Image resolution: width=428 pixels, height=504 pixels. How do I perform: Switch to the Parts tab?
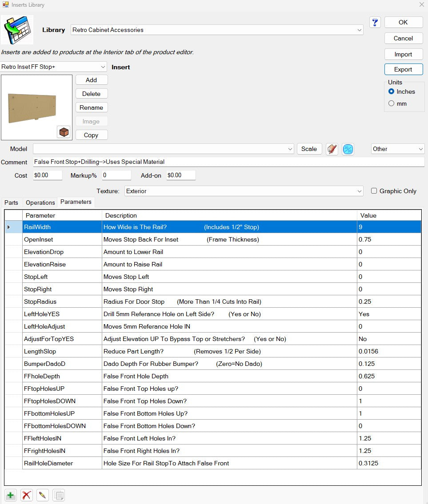[11, 202]
